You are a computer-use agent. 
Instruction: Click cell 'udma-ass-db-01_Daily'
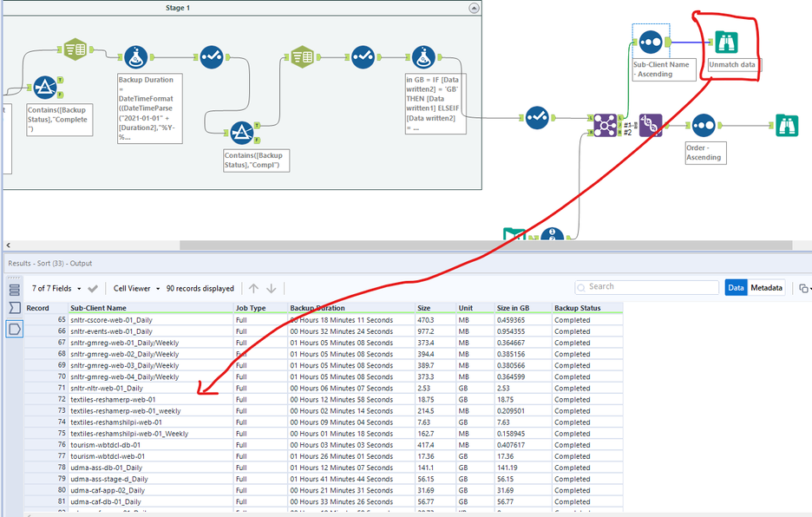tap(151, 468)
